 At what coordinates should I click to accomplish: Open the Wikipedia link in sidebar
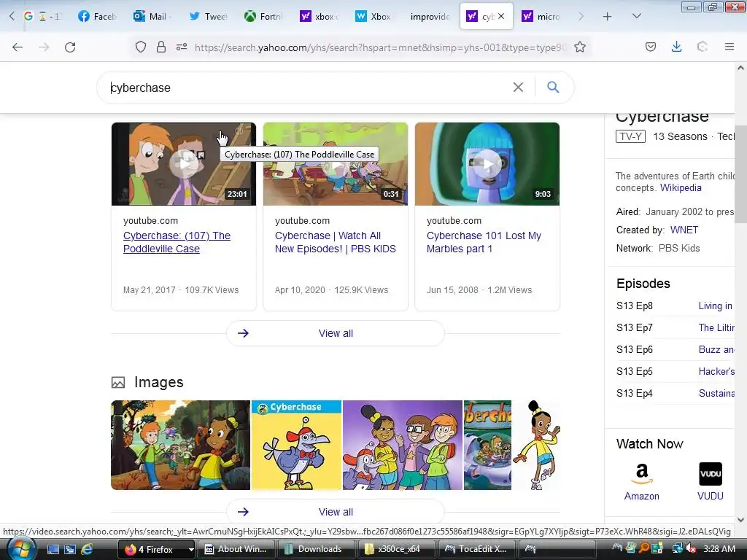(681, 187)
